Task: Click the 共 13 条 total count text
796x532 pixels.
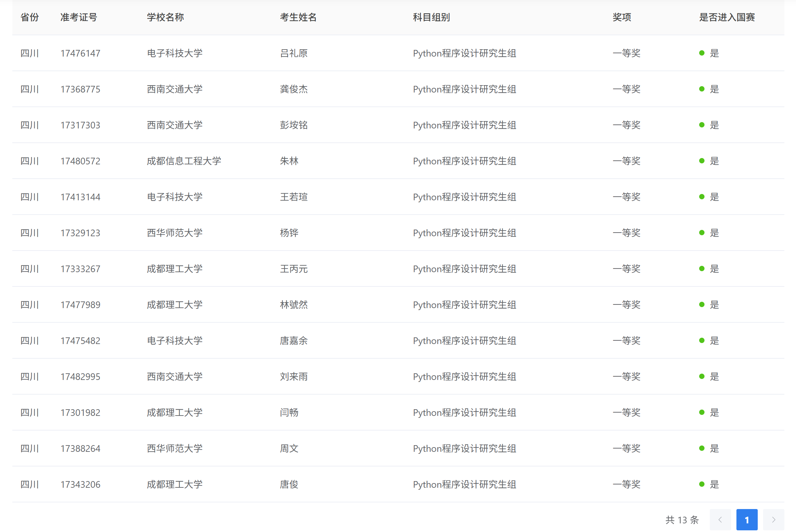Action: [682, 519]
